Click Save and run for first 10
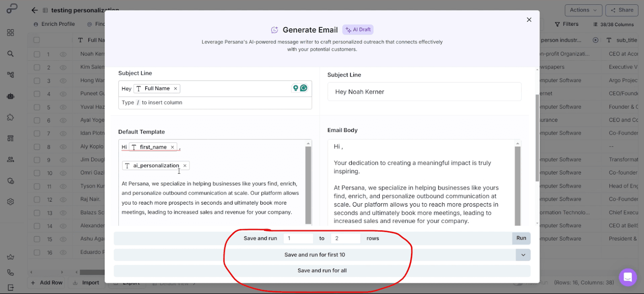 (314, 255)
